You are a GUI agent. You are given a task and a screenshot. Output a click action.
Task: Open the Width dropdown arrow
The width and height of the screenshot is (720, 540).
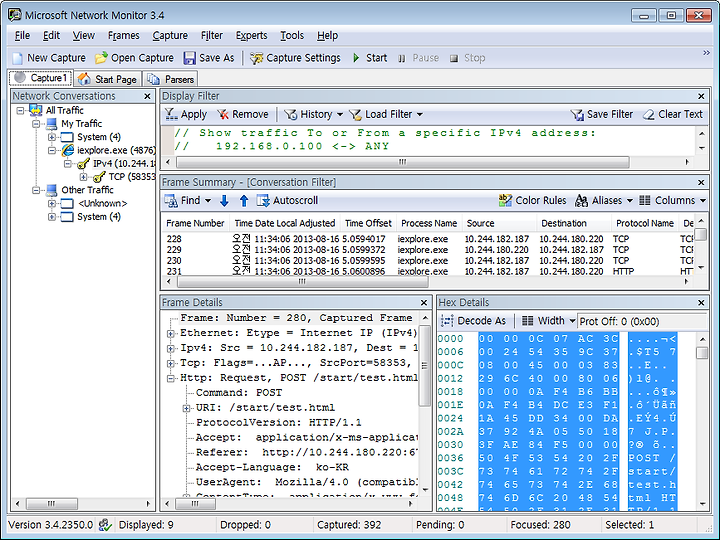572,321
